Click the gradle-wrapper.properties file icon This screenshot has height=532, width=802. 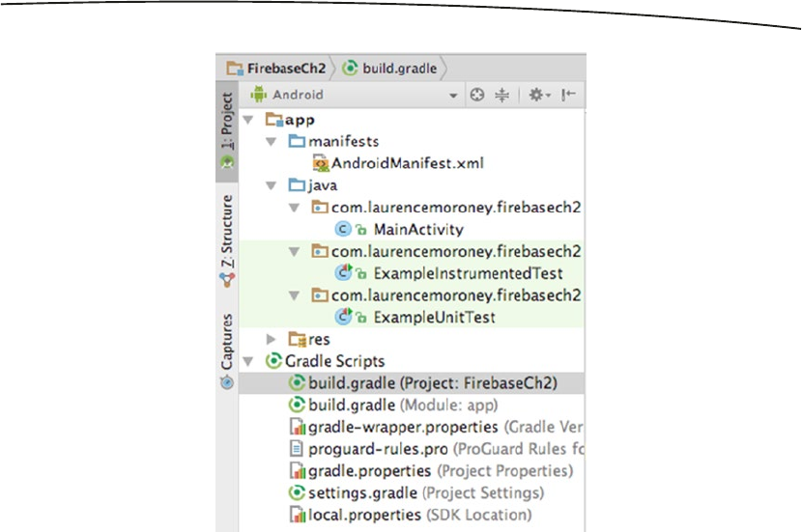[298, 427]
